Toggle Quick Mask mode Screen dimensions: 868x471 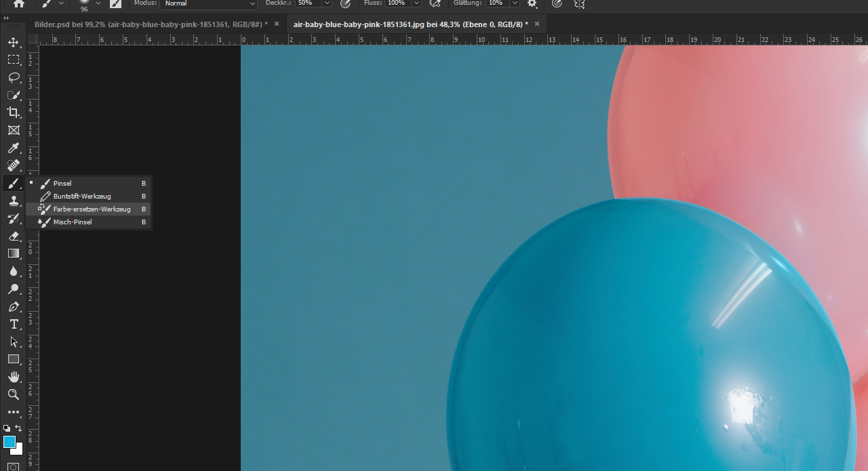click(x=14, y=466)
